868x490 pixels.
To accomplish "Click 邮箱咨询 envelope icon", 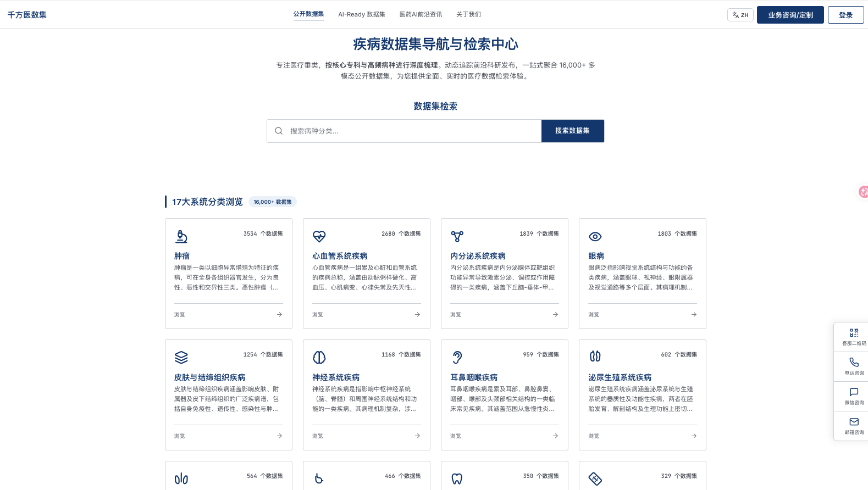I will click(854, 422).
